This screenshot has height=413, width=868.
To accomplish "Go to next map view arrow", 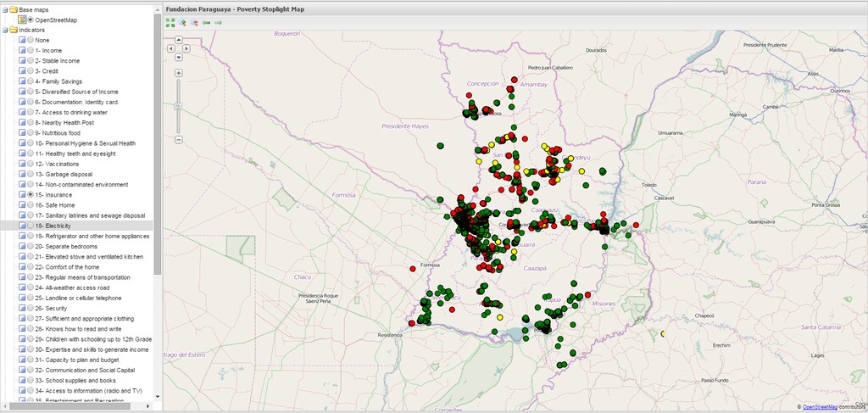I will 218,23.
